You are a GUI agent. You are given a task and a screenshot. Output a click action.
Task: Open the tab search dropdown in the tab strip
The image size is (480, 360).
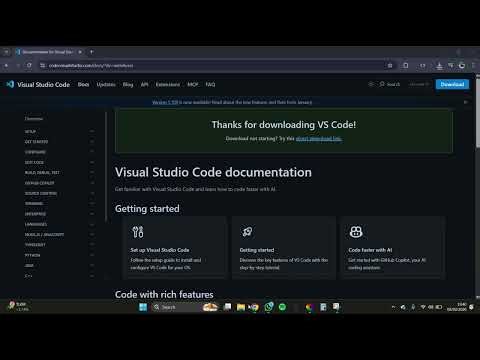point(6,52)
